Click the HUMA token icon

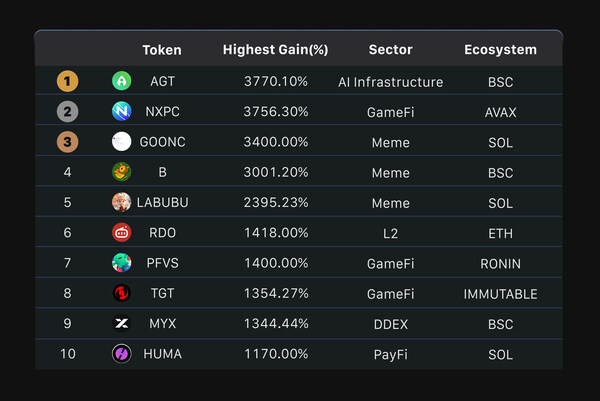121,353
